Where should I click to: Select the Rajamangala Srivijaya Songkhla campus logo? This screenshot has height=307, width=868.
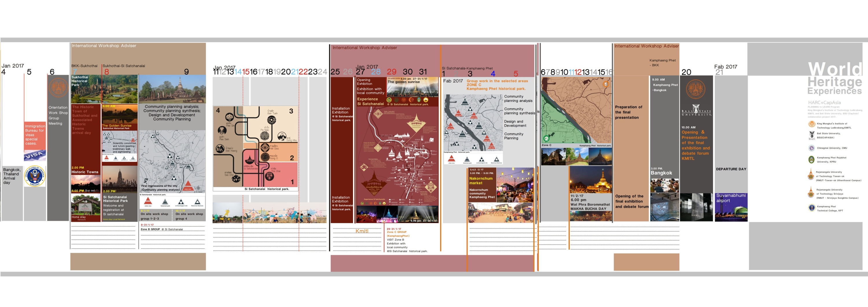pyautogui.click(x=811, y=193)
